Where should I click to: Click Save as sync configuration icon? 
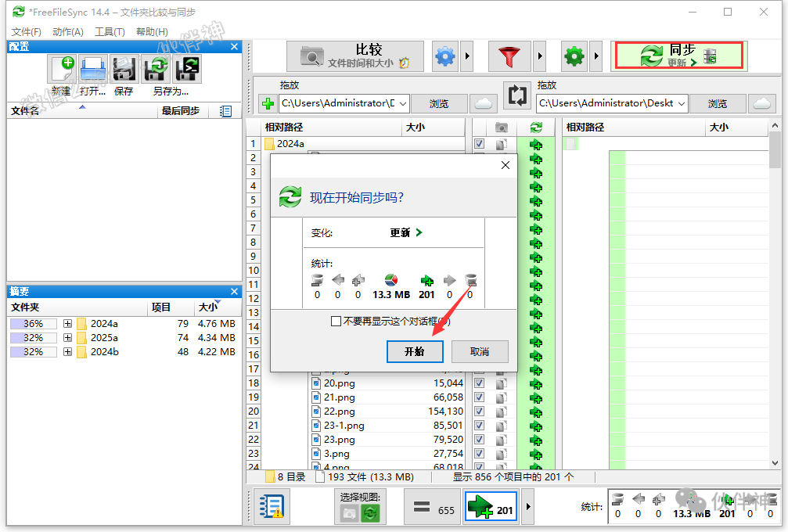coord(156,69)
